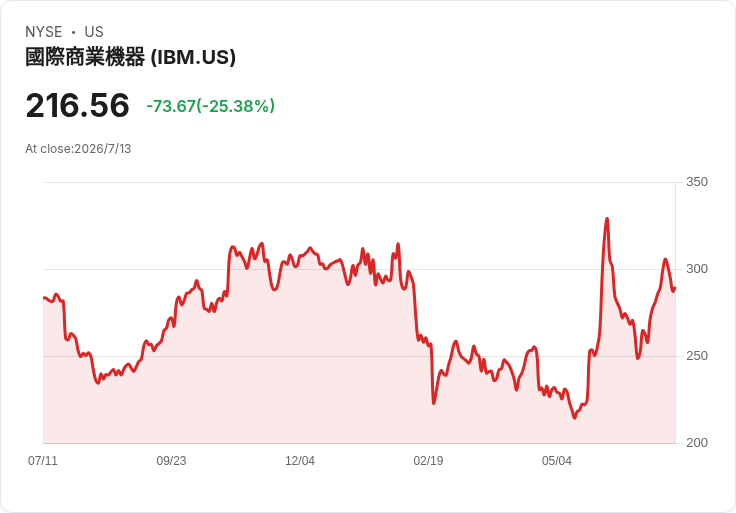The height and width of the screenshot is (513, 736).
Task: Select the 12/04 date on x-axis
Action: 299,461
